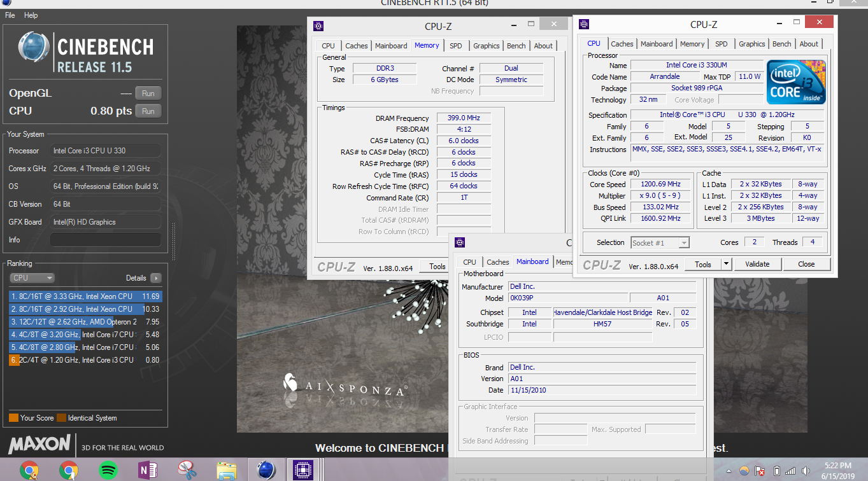Select ranking row 2 with score 10.33
This screenshot has width=868, height=481.
85,309
